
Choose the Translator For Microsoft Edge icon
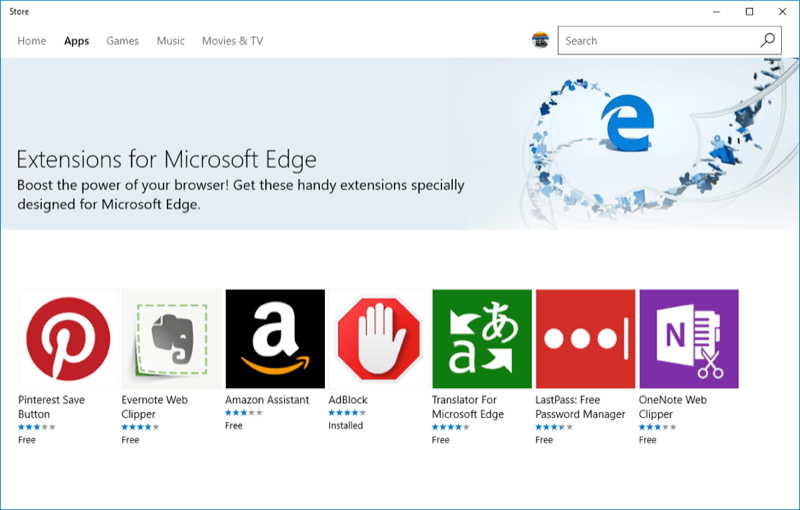coord(482,339)
